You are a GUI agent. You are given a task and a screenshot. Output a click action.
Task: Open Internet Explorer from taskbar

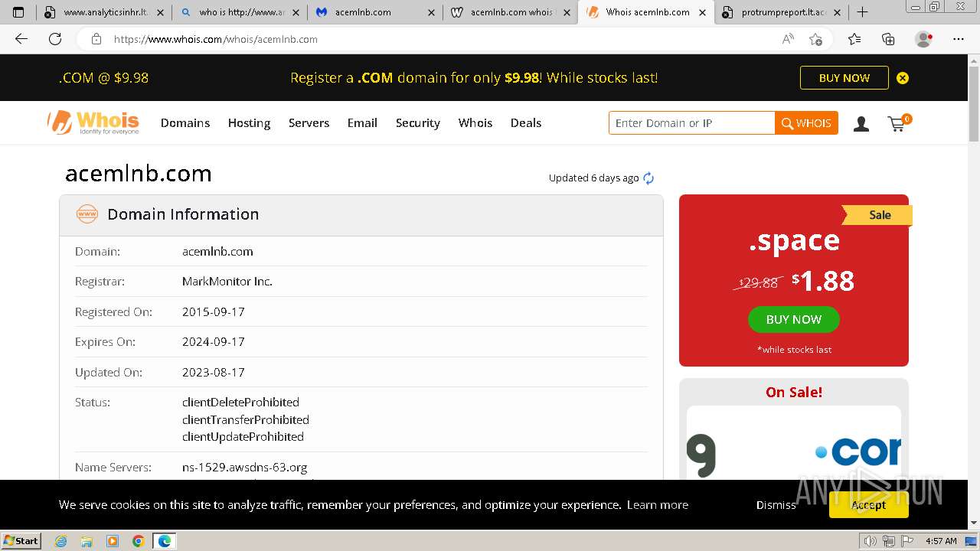coord(61,541)
